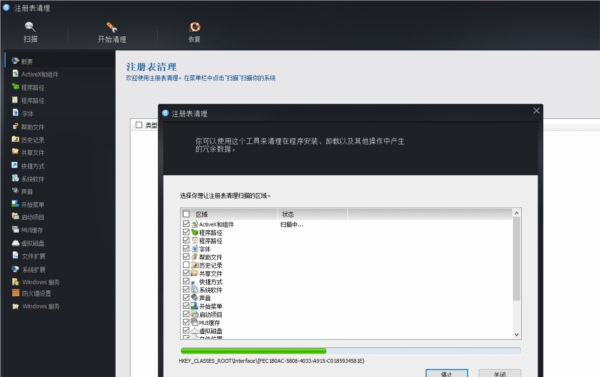Open 开始菜单 in the left sidebar
The height and width of the screenshot is (377, 600).
point(28,204)
